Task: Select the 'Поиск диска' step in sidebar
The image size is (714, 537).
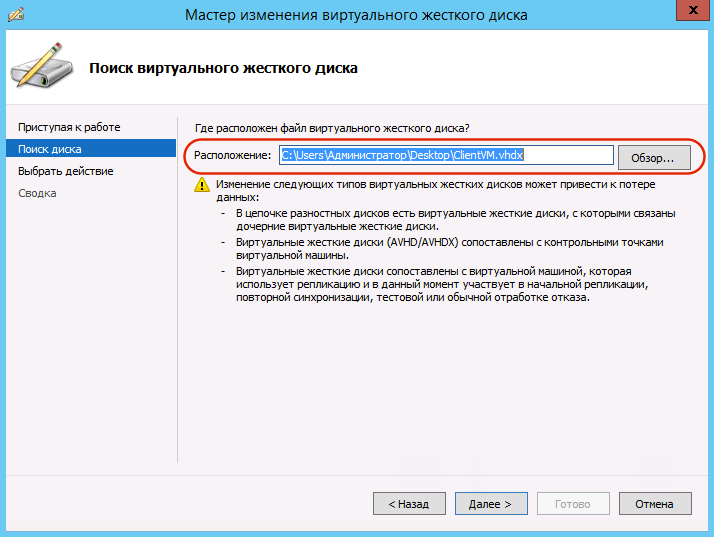Action: (50, 149)
